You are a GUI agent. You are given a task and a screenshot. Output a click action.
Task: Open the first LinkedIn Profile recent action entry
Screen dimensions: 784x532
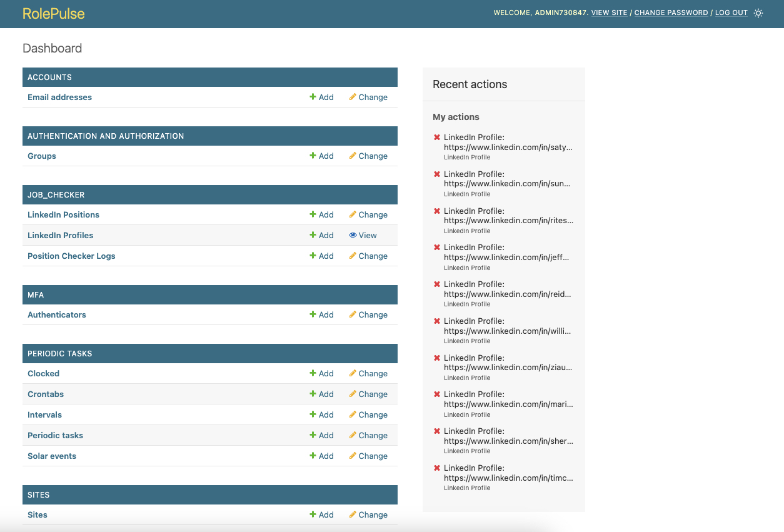click(508, 142)
